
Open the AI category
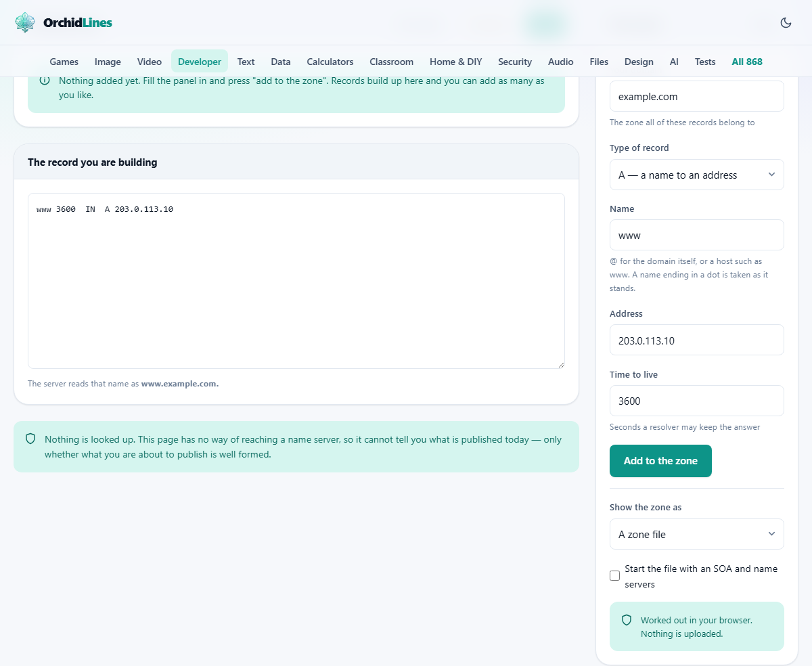pos(674,62)
